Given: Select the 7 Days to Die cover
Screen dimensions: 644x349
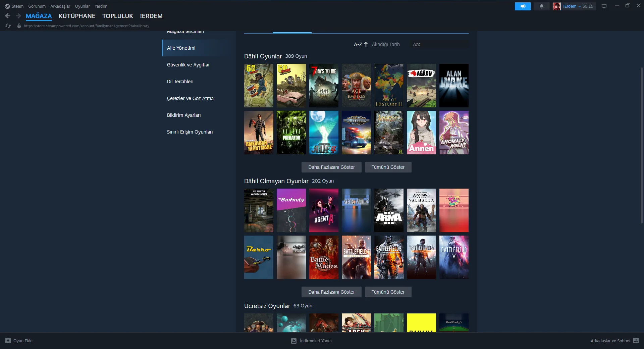Looking at the screenshot, I should pyautogui.click(x=324, y=86).
